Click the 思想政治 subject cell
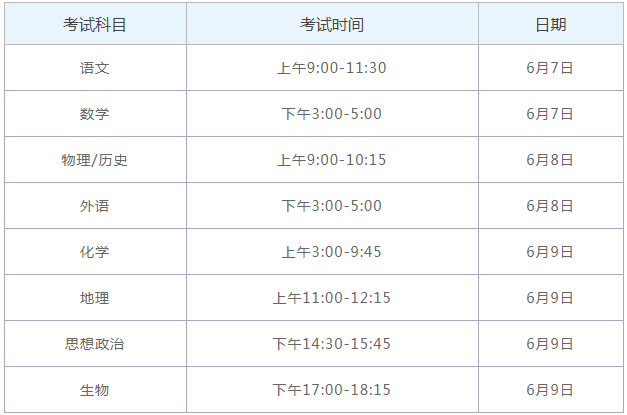Screen dimensions: 627x415 coord(95,344)
